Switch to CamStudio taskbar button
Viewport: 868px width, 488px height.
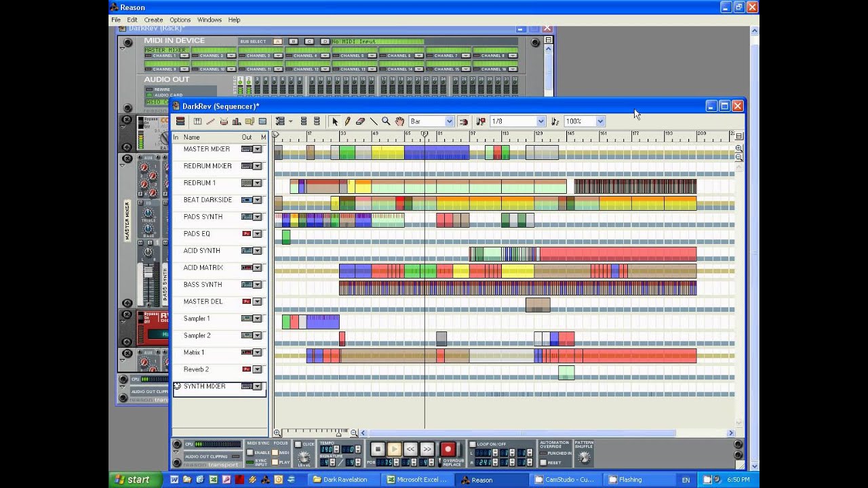coord(565,480)
